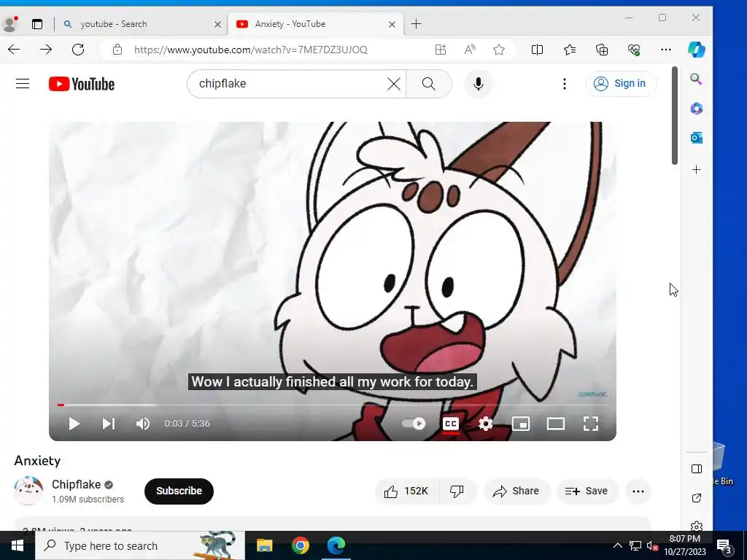The image size is (747, 560).
Task: Like the video with 152K likes
Action: coord(406,491)
